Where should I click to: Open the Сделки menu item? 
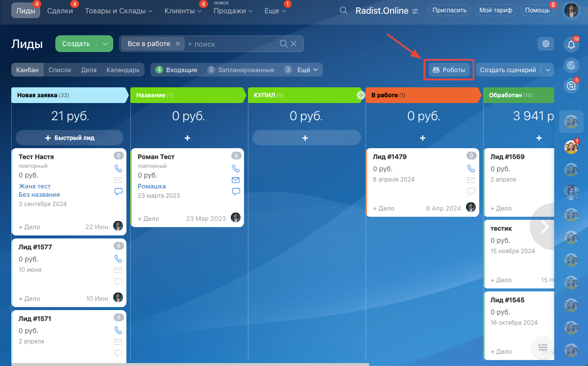pos(60,11)
